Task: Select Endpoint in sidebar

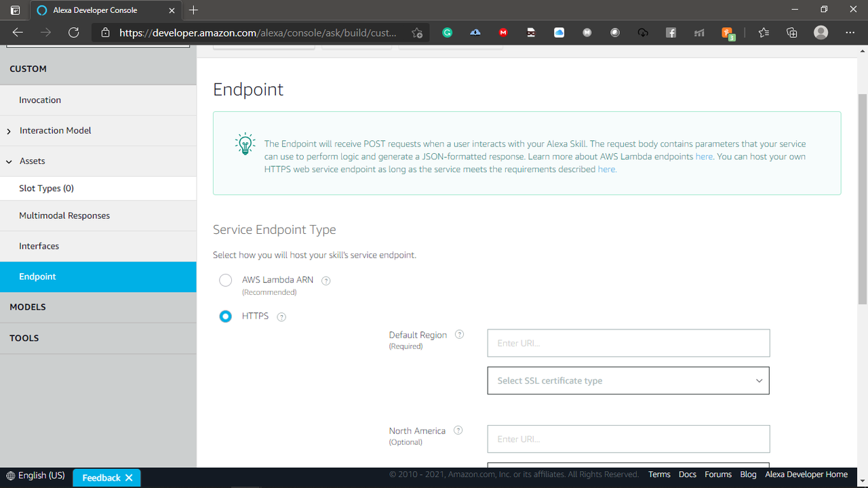Action: coord(98,277)
